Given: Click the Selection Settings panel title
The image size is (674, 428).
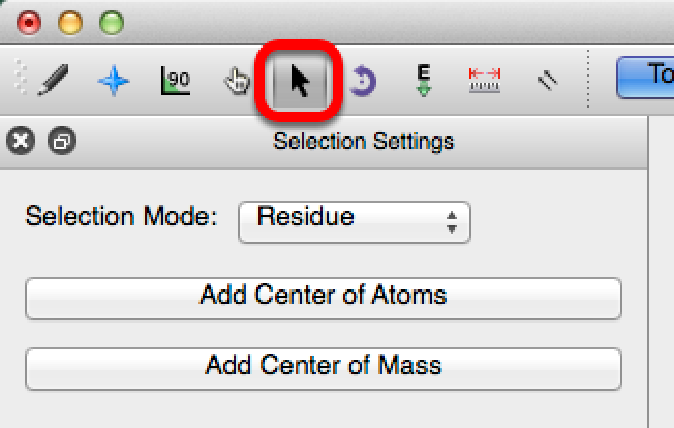Looking at the screenshot, I should (x=363, y=142).
